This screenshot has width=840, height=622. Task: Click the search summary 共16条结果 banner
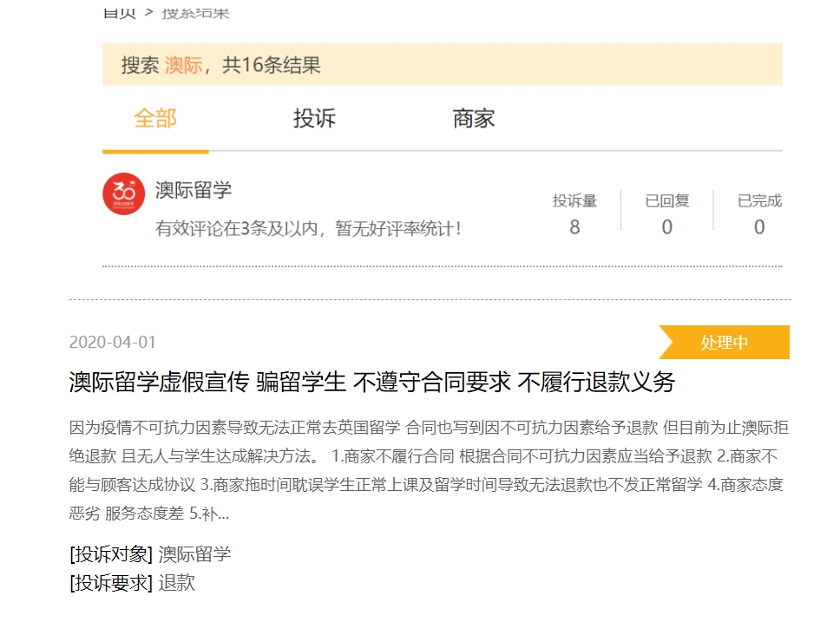(x=442, y=64)
